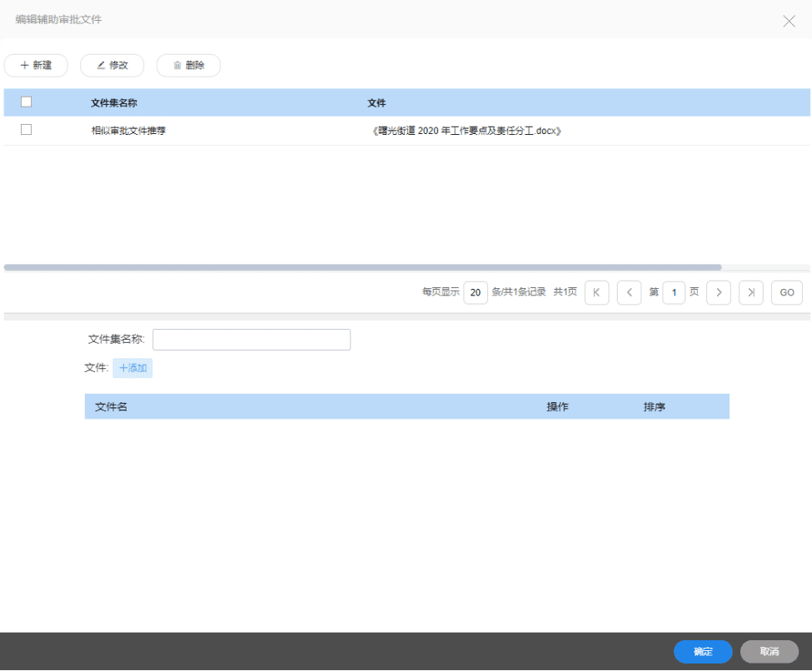Image resolution: width=812 pixels, height=671 pixels.
Task: Select the 相似审批文件推荐 file set name
Action: [128, 131]
